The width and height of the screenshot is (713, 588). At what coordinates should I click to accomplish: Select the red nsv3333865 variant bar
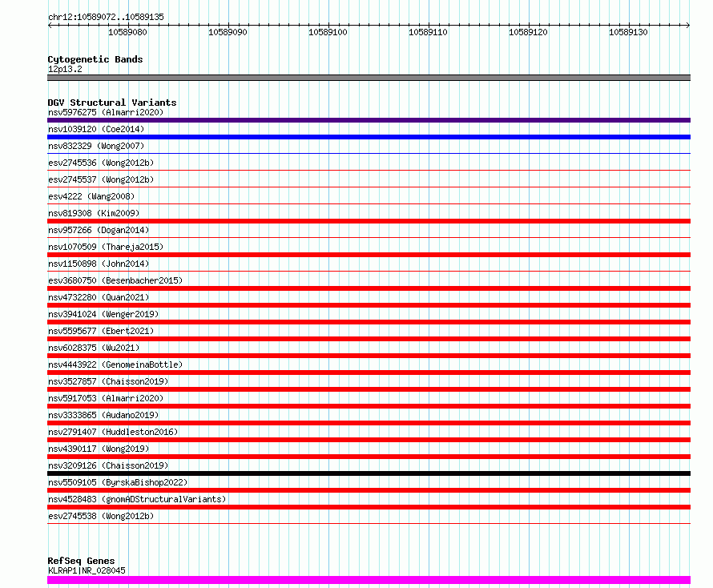tap(369, 424)
